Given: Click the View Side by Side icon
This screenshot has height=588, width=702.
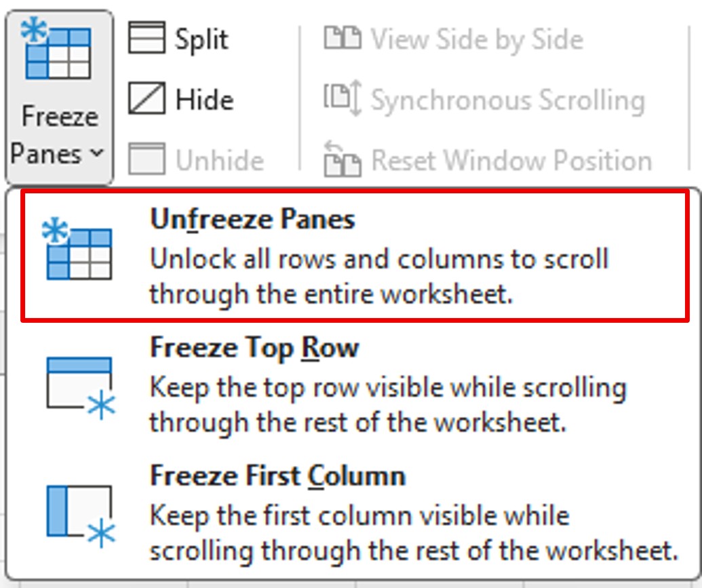Looking at the screenshot, I should 342,39.
